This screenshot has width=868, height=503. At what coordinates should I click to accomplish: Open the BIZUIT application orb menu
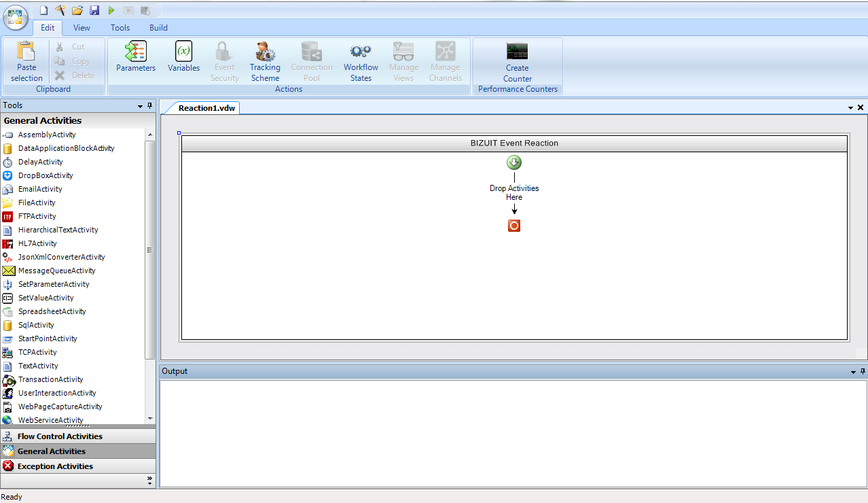tap(16, 18)
